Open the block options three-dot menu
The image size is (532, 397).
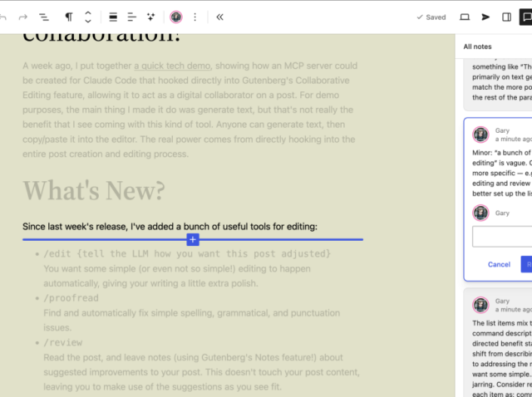(195, 17)
